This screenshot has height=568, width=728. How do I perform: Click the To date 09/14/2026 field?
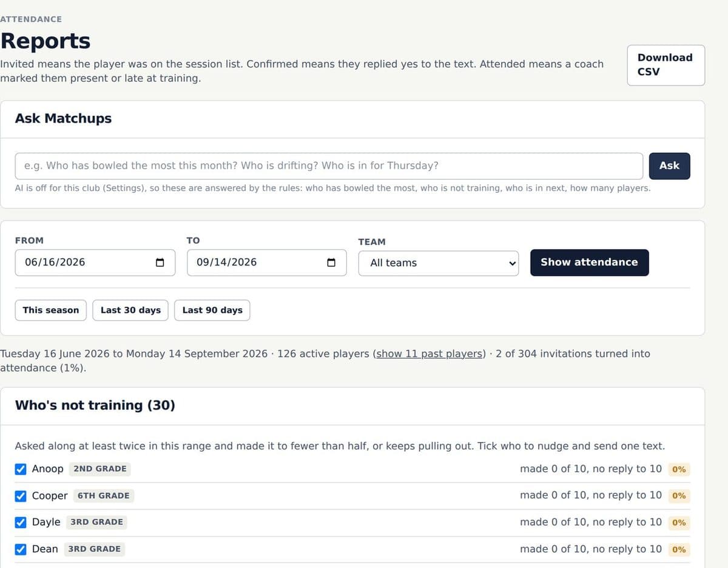coord(267,262)
